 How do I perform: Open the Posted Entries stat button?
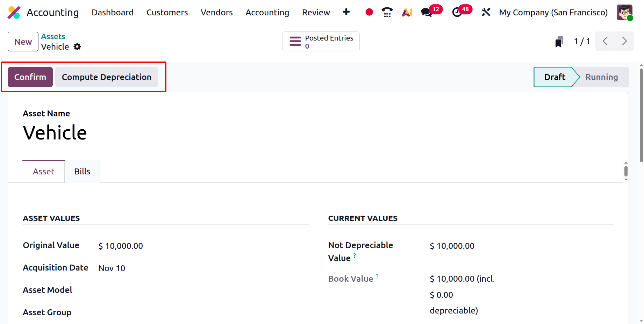(x=321, y=42)
